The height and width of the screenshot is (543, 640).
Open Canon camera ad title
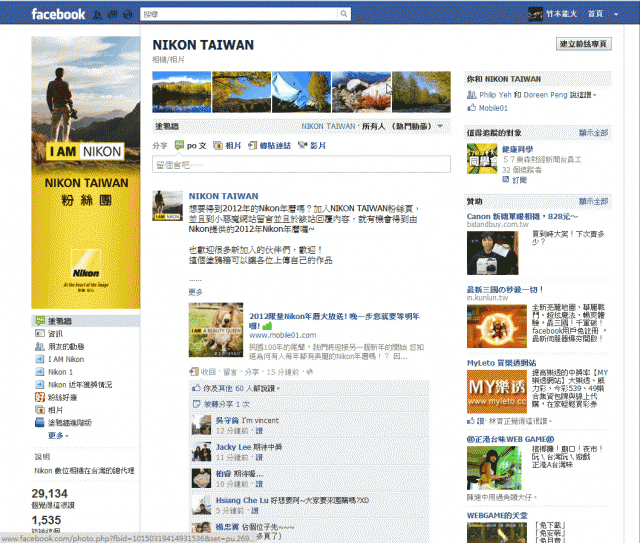point(522,216)
